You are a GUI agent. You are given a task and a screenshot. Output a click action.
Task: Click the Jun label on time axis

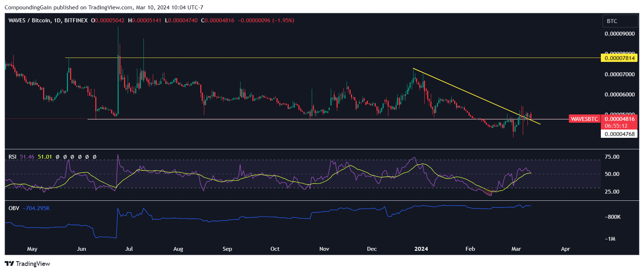coord(82,249)
